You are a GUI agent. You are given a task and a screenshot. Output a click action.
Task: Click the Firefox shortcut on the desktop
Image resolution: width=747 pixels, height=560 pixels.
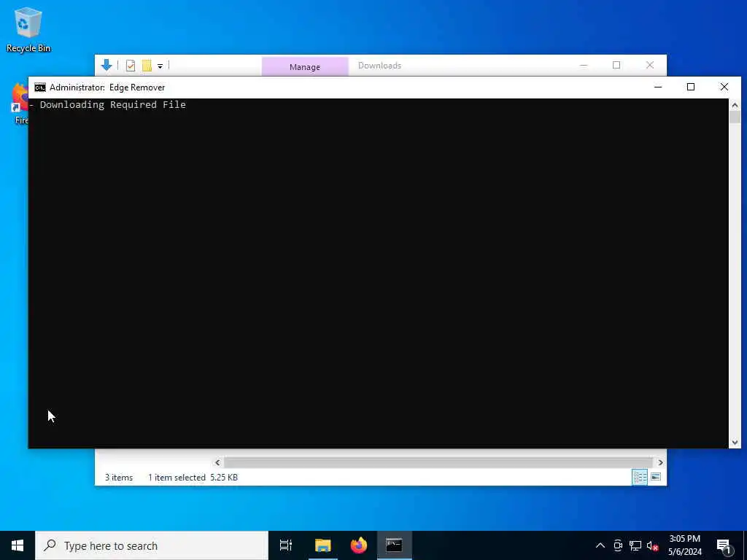(20, 104)
